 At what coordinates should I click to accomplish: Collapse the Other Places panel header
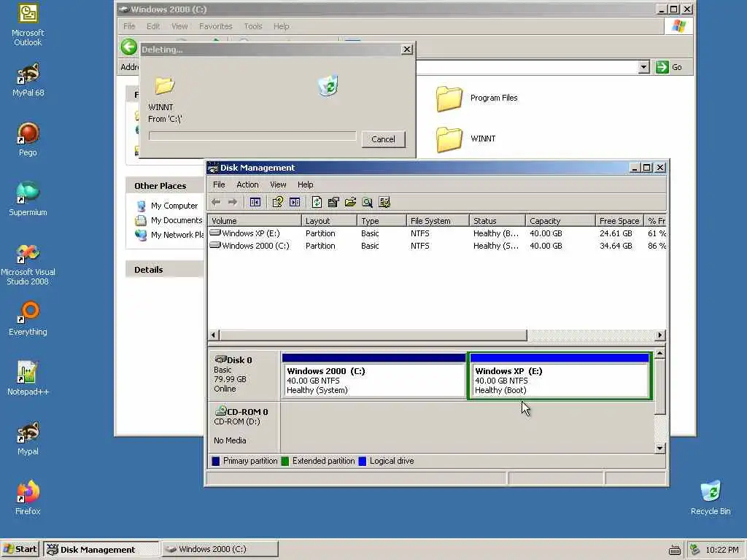pyautogui.click(x=165, y=186)
